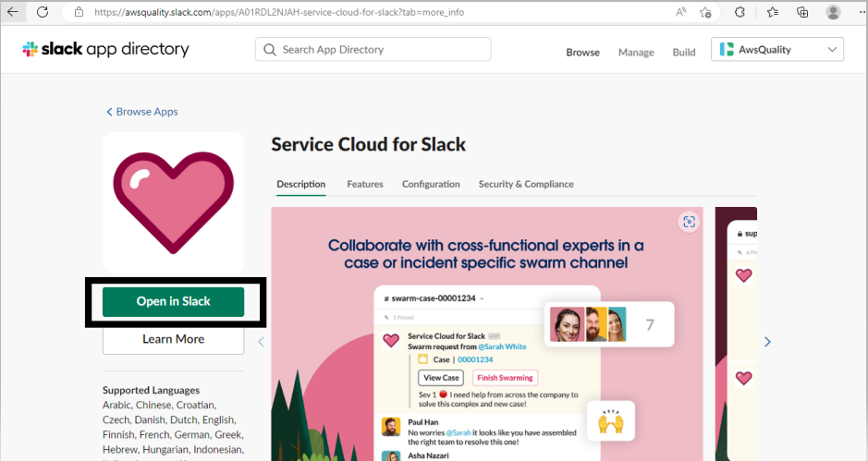Go to next screenshot with right arrow
The width and height of the screenshot is (868, 461).
767,342
